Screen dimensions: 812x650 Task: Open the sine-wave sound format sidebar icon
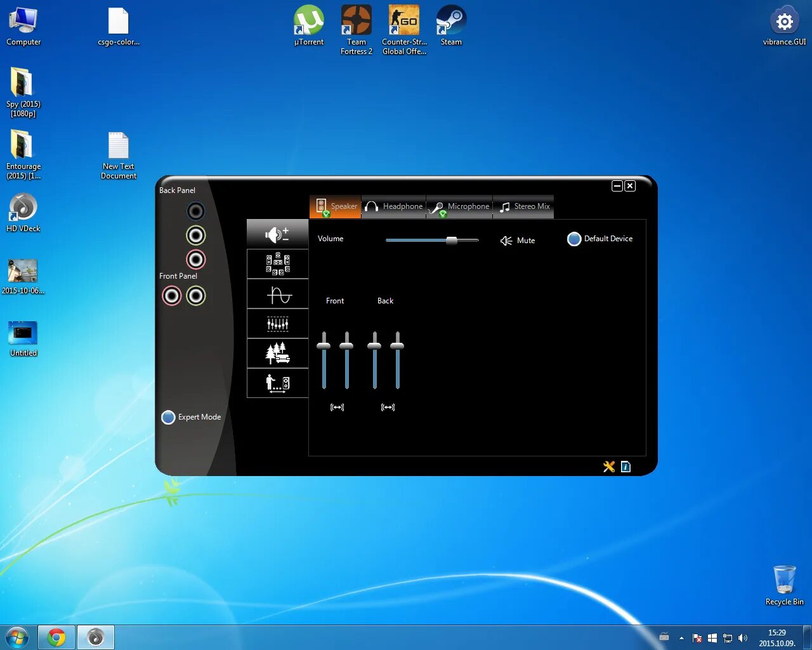tap(277, 294)
